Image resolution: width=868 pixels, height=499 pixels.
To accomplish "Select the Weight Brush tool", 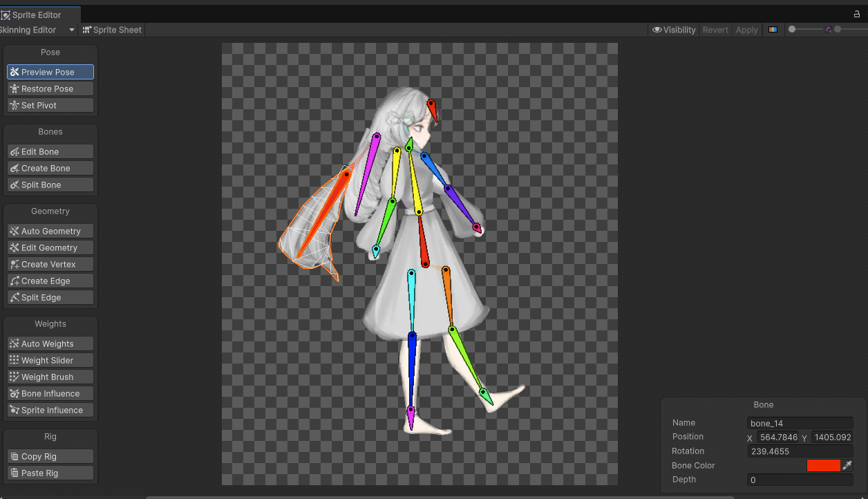I will (50, 377).
